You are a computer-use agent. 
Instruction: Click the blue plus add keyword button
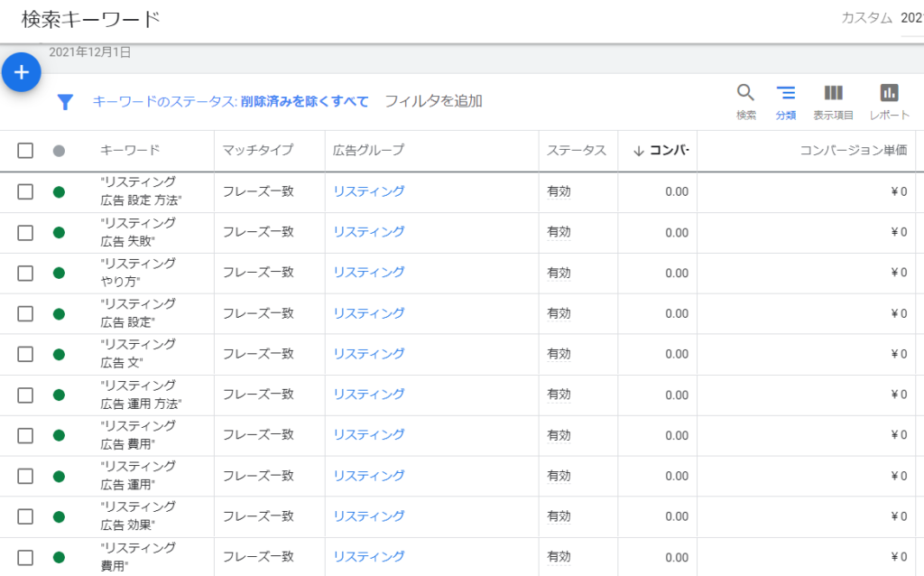pyautogui.click(x=22, y=72)
